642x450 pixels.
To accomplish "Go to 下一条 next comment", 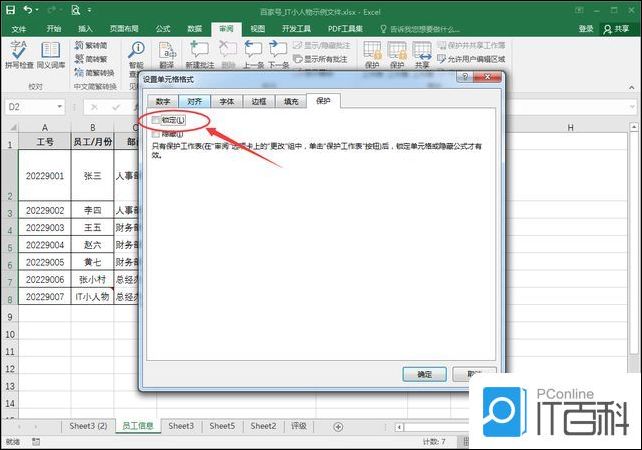I will coord(278,55).
